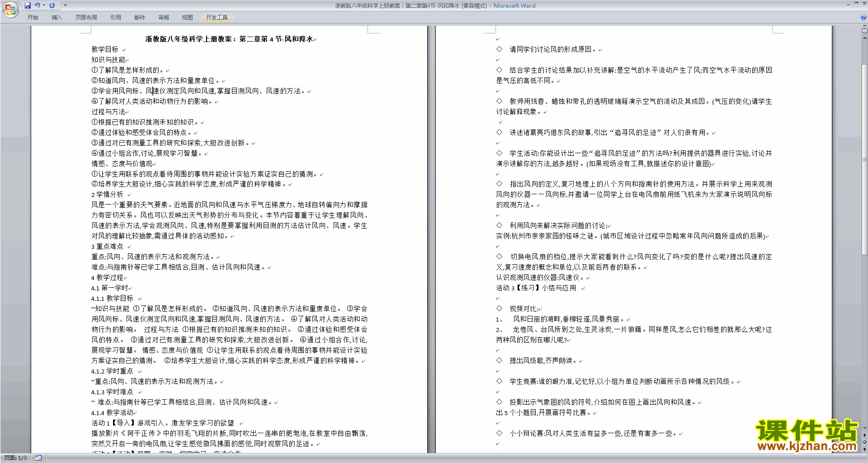Select the 引用 tab

115,18
